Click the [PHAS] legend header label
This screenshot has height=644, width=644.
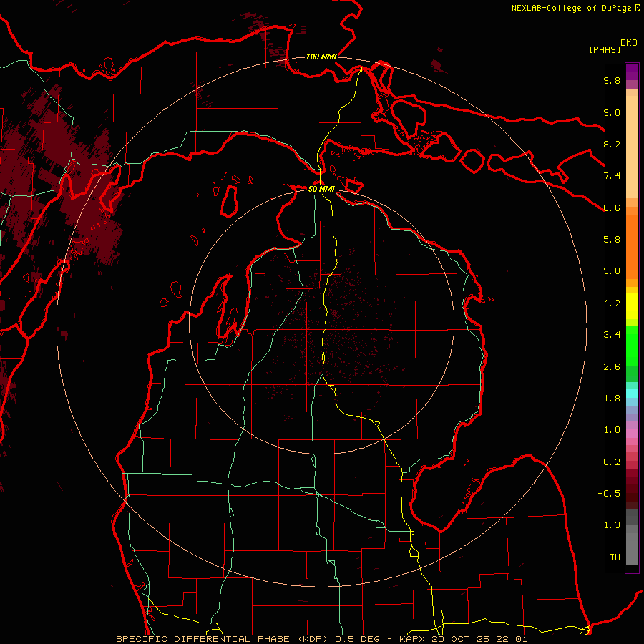pos(605,49)
